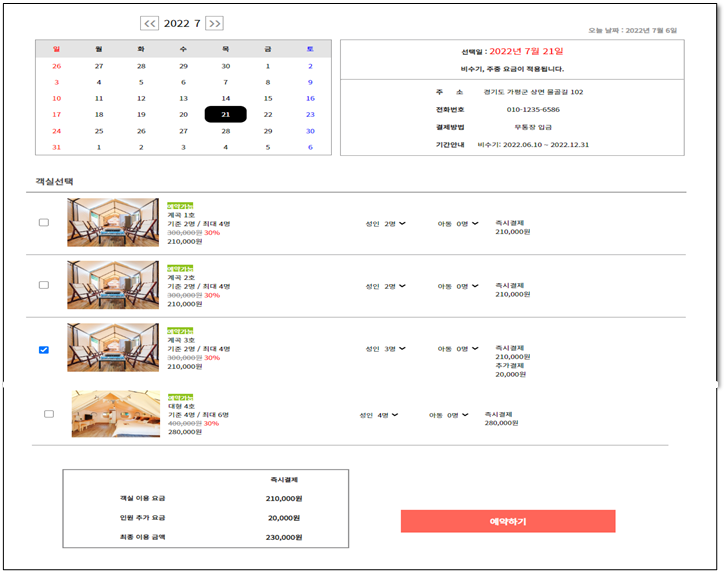
Task: Select July 20 in the calendar
Action: tap(183, 114)
